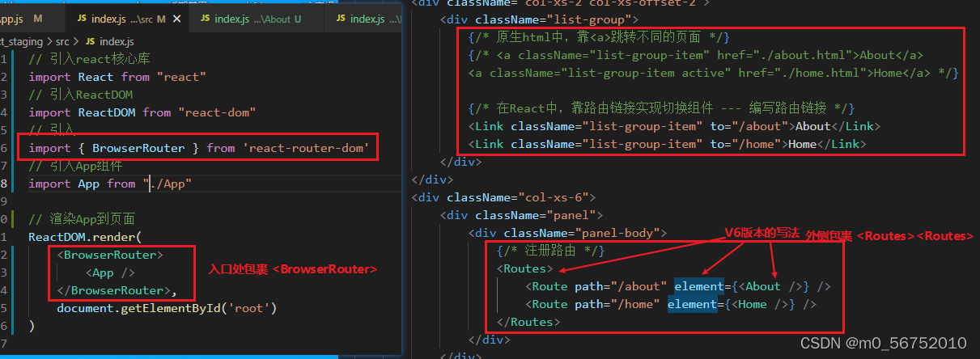The height and width of the screenshot is (359, 980).
Task: Click the closing </Routes> tag
Action: [x=528, y=322]
